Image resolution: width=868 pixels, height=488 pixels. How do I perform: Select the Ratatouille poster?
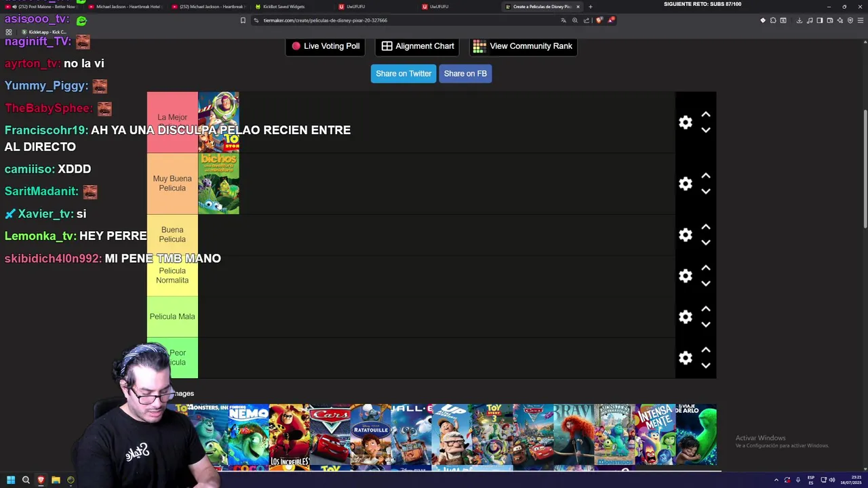coord(371,434)
